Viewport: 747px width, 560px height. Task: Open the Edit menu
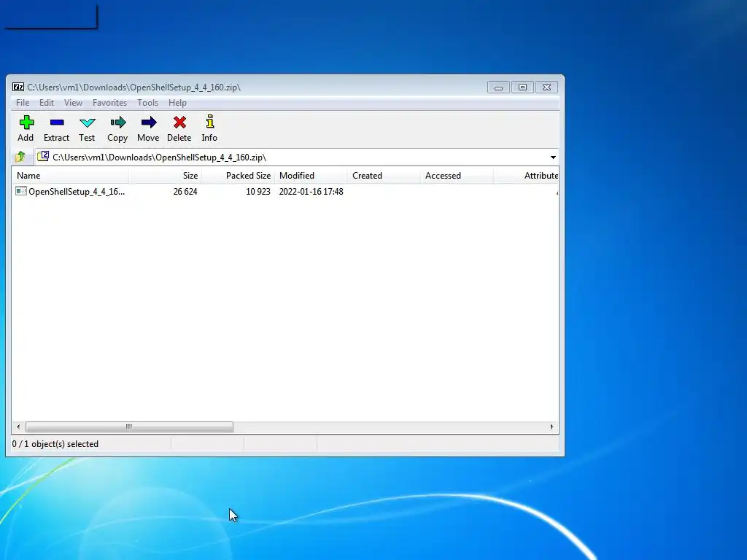47,103
